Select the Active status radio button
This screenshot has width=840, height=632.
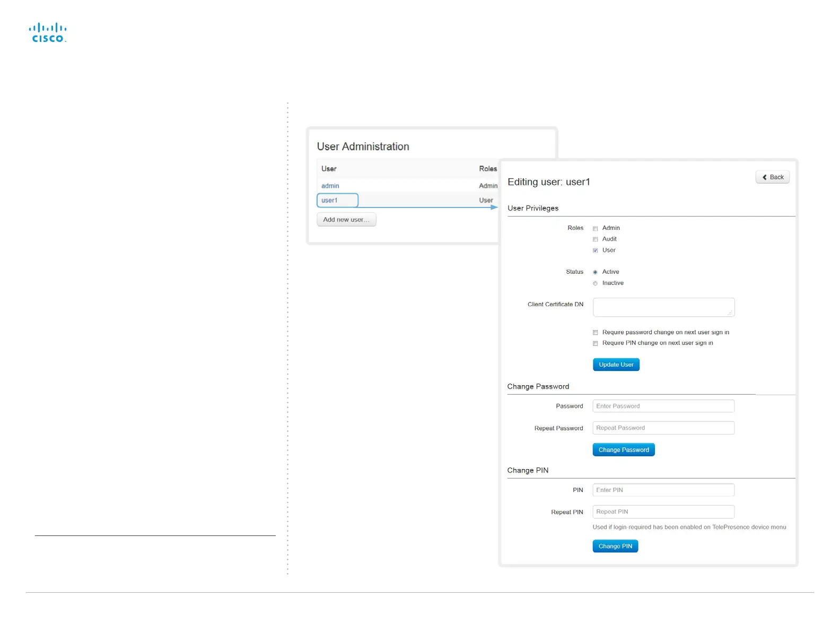595,272
